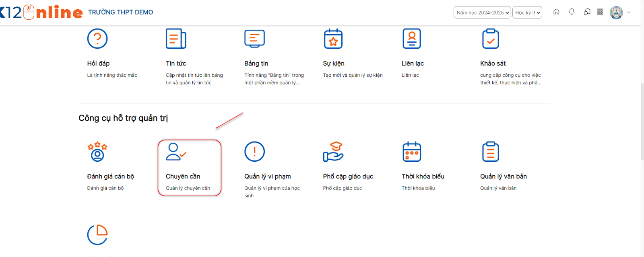Open the Bảng tin board icon
Image resolution: width=644 pixels, height=257 pixels.
click(254, 39)
